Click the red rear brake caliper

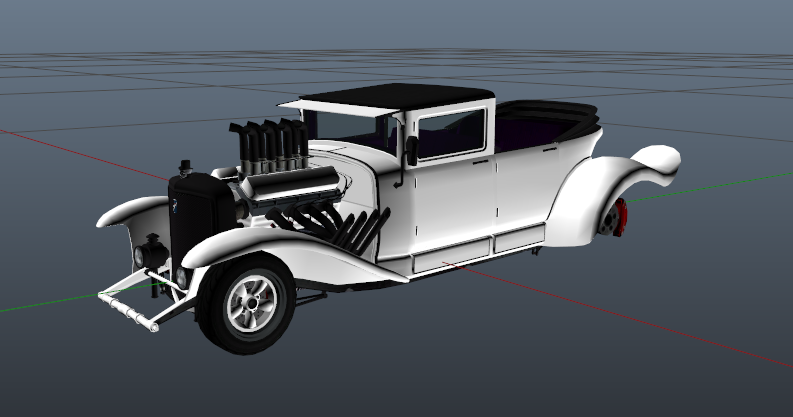pos(620,217)
